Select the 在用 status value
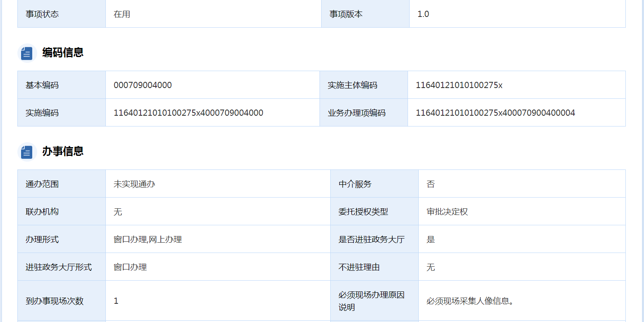The image size is (644, 322). coord(122,14)
